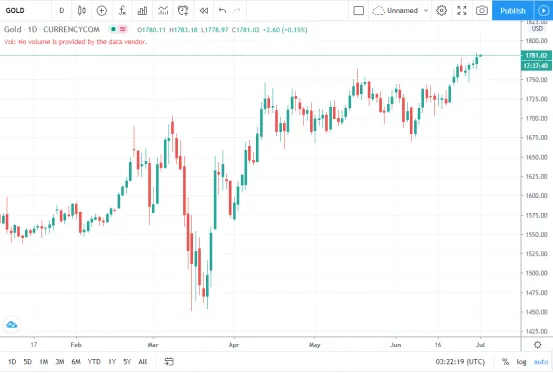553x373 pixels.
Task: Open the time axis settings gear
Action: tap(537, 345)
